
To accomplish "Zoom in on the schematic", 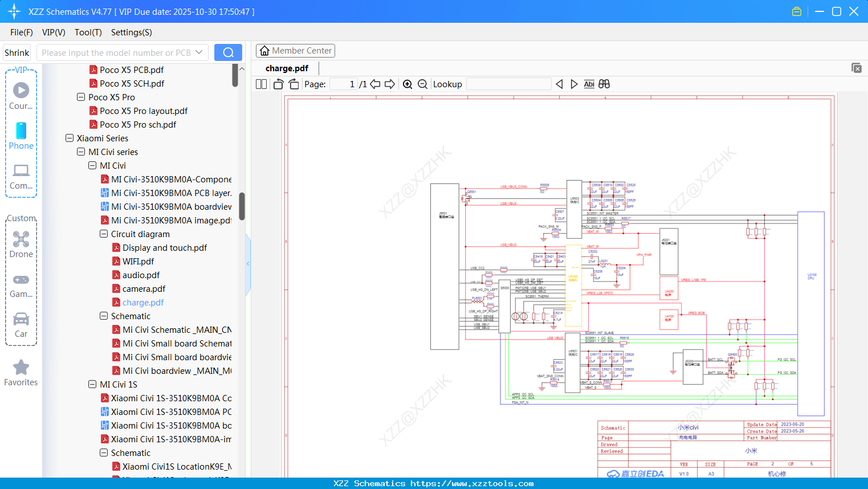I will (x=407, y=84).
